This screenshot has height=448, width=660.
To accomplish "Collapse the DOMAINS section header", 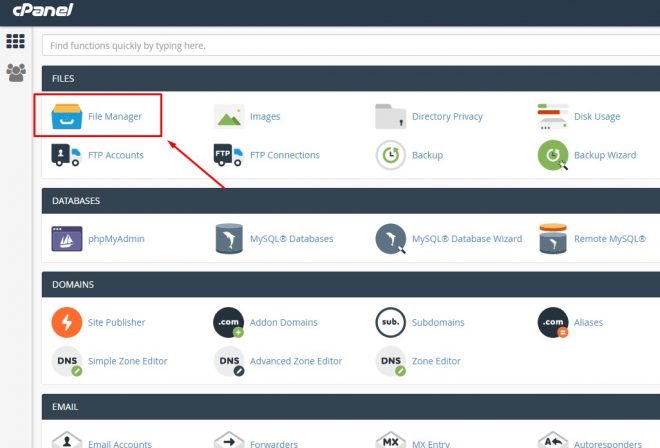I will (351, 285).
